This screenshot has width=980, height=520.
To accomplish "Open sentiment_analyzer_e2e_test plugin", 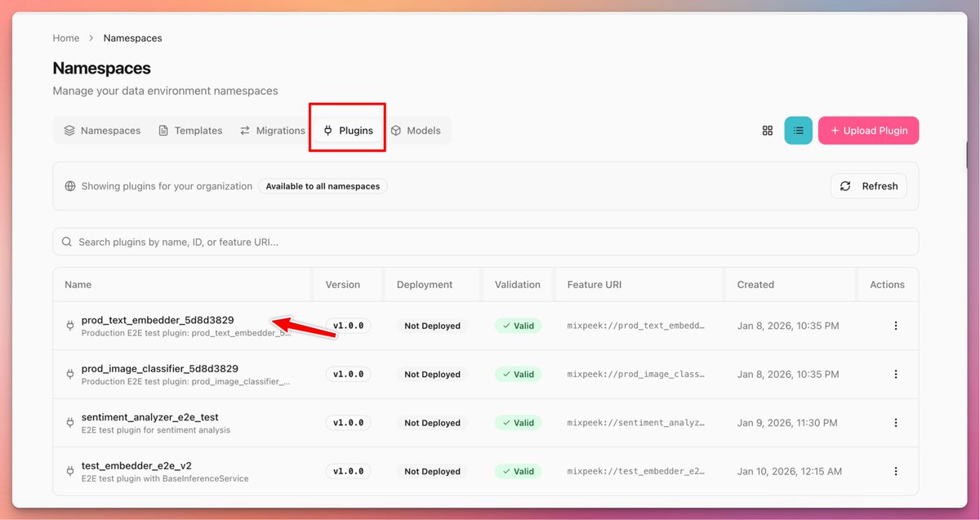I will tap(150, 417).
